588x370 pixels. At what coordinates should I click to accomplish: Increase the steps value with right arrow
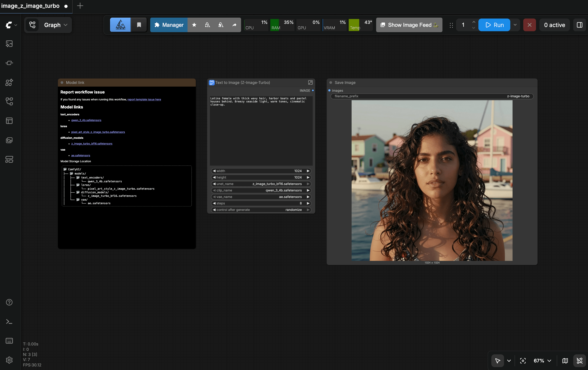(308, 203)
